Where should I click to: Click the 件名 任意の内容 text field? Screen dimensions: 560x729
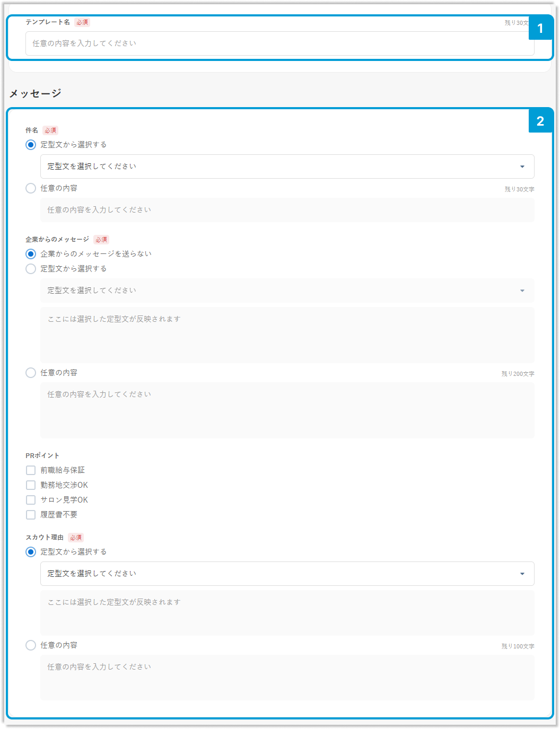tap(287, 210)
